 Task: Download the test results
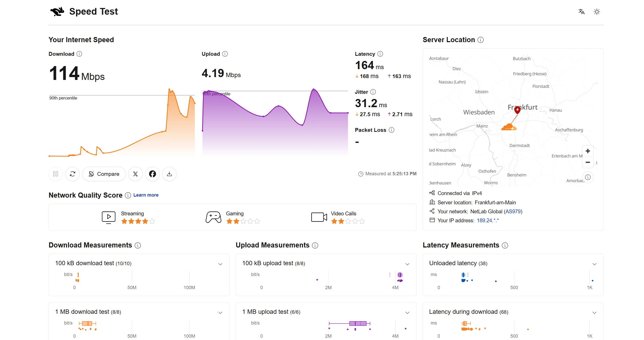point(169,174)
